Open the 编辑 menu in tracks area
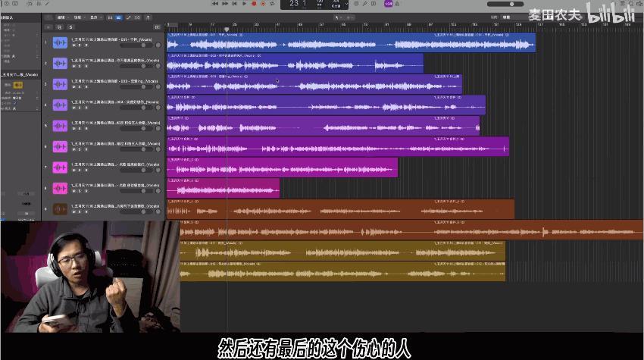Image resolution: width=644 pixels, height=360 pixels. (x=62, y=17)
